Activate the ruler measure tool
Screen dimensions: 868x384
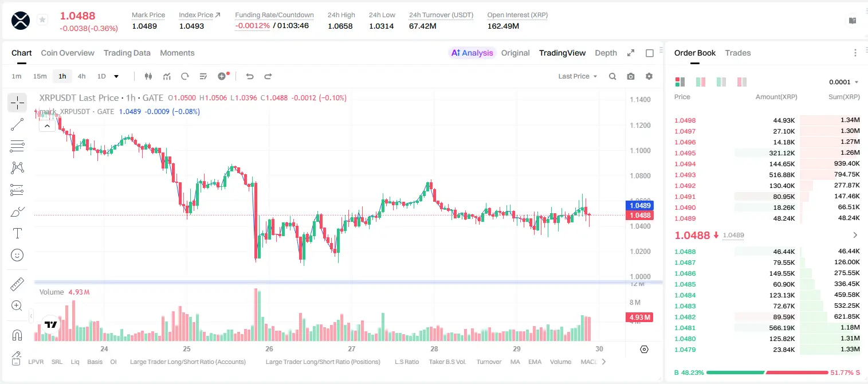(17, 284)
